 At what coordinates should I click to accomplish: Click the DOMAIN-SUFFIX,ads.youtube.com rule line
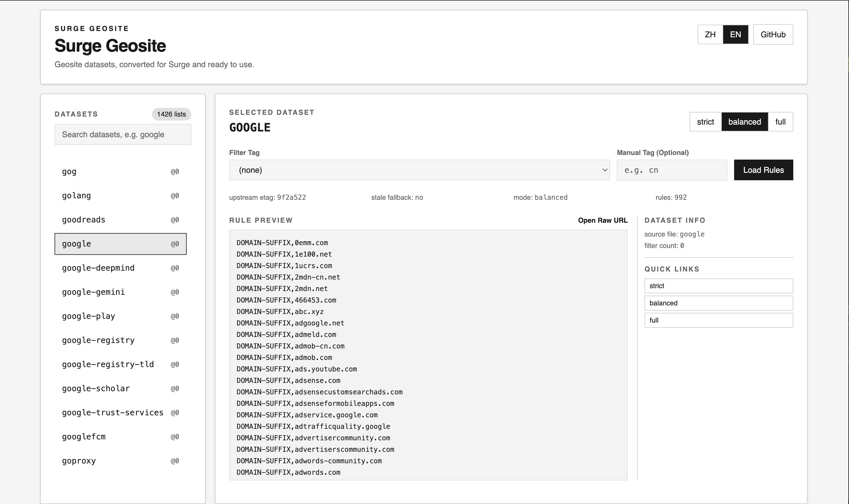click(x=297, y=369)
